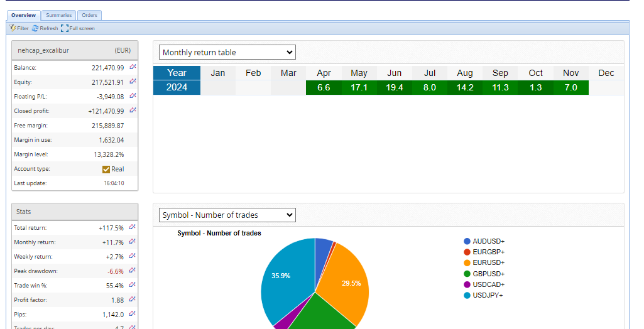Click the Full screen icon
This screenshot has width=644, height=329.
65,28
